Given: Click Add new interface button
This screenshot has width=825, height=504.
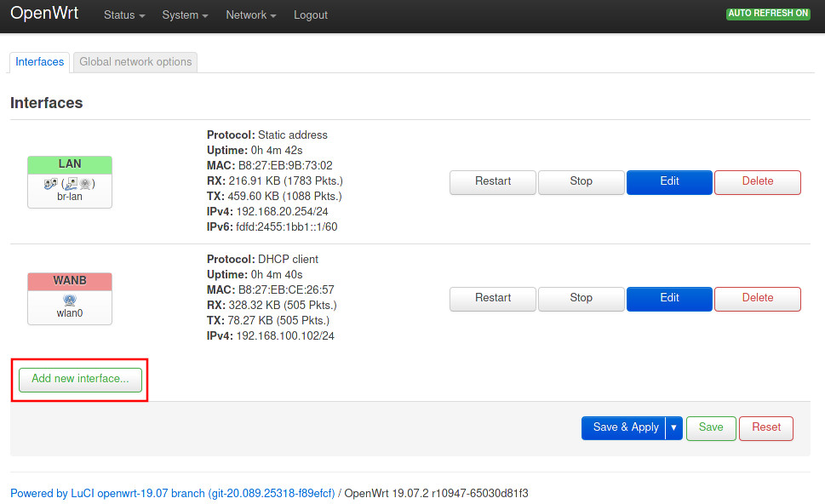Looking at the screenshot, I should pos(80,380).
